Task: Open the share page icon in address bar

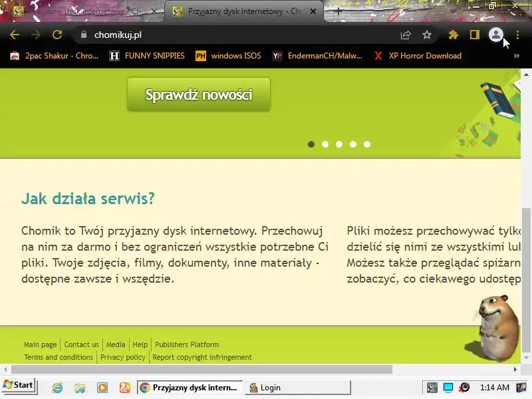Action: 406,35
